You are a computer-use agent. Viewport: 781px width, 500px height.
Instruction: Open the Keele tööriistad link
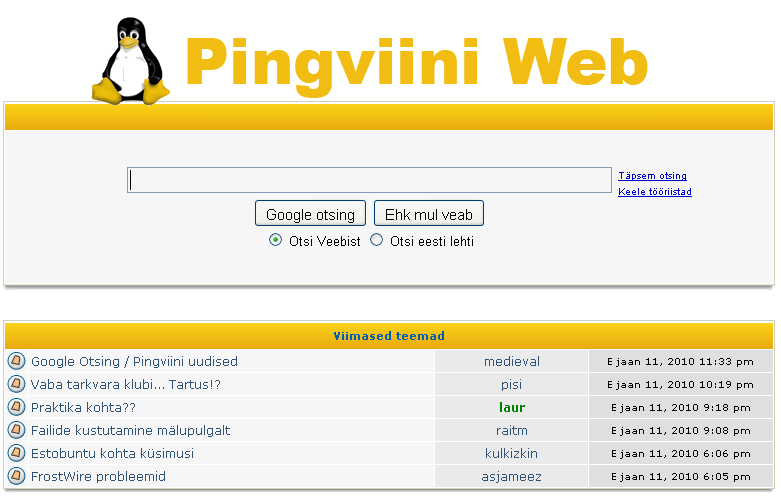pos(655,192)
